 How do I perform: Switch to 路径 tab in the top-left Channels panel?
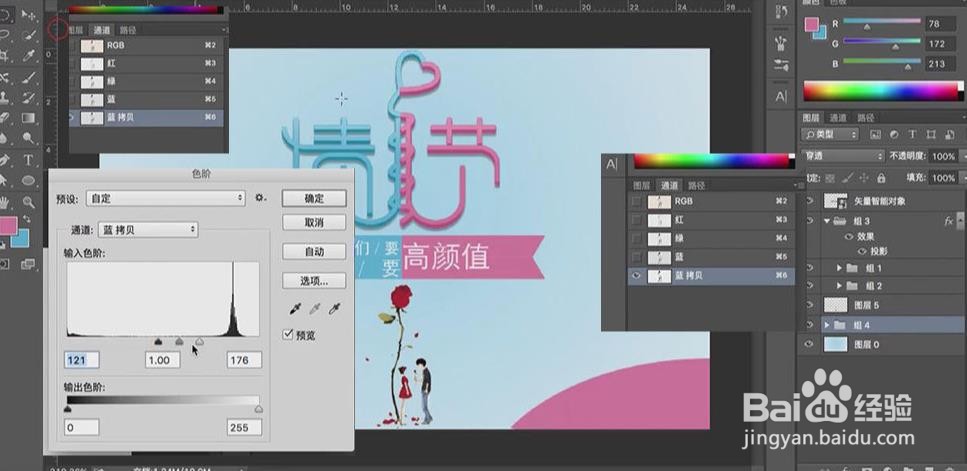click(128, 30)
